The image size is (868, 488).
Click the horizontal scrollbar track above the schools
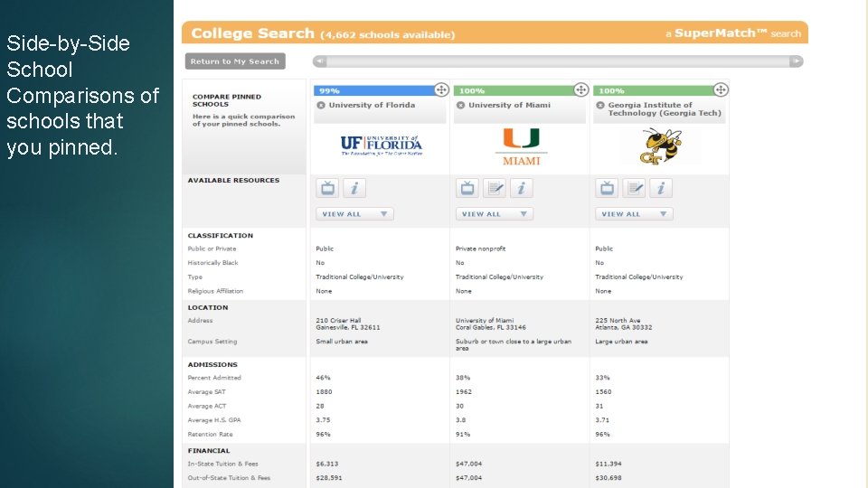tap(557, 61)
